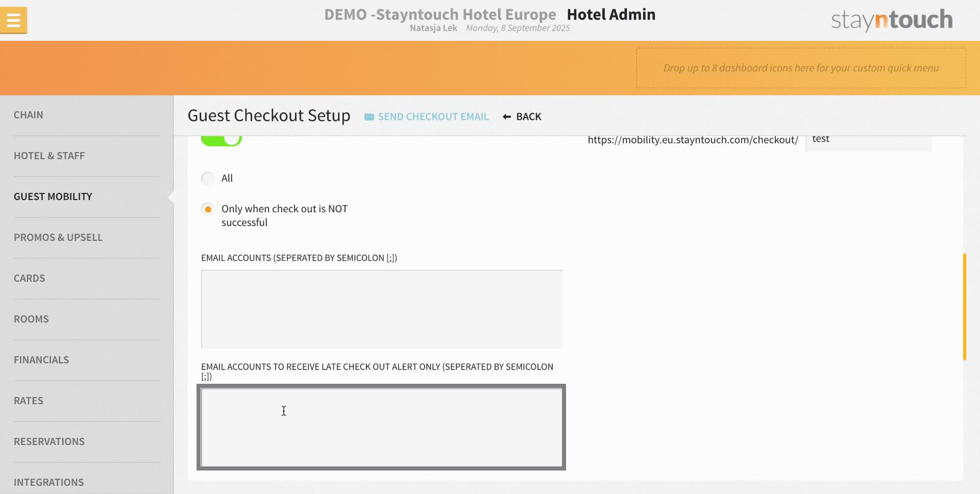This screenshot has height=494, width=980.
Task: Open the GUEST MOBILITY section
Action: tap(53, 196)
